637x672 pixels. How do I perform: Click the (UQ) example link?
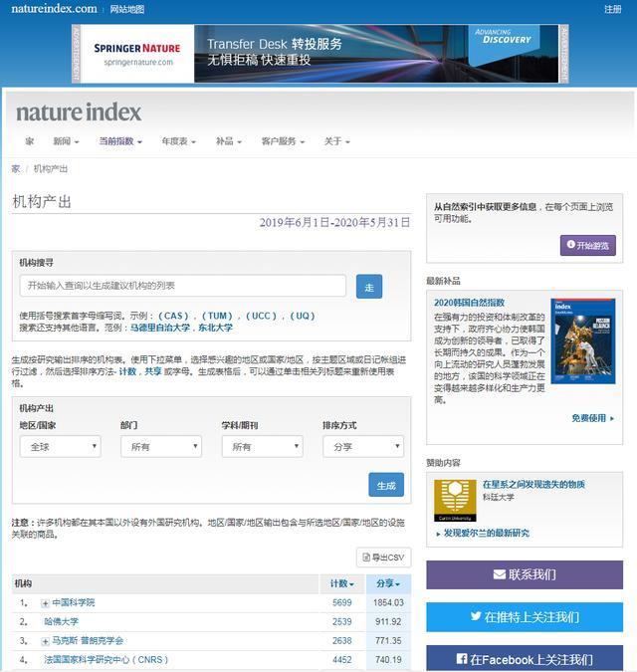pos(303,316)
